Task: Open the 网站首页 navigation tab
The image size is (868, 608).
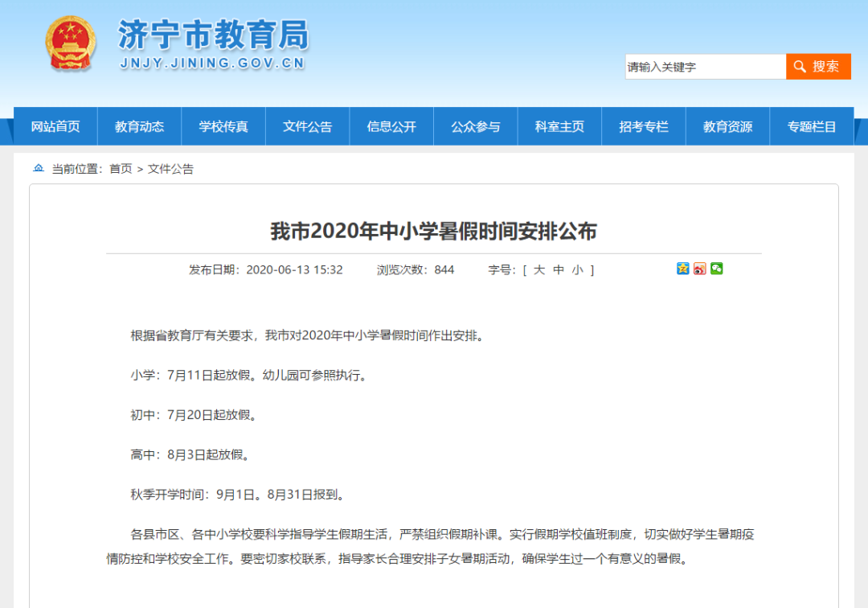Action: coord(55,126)
